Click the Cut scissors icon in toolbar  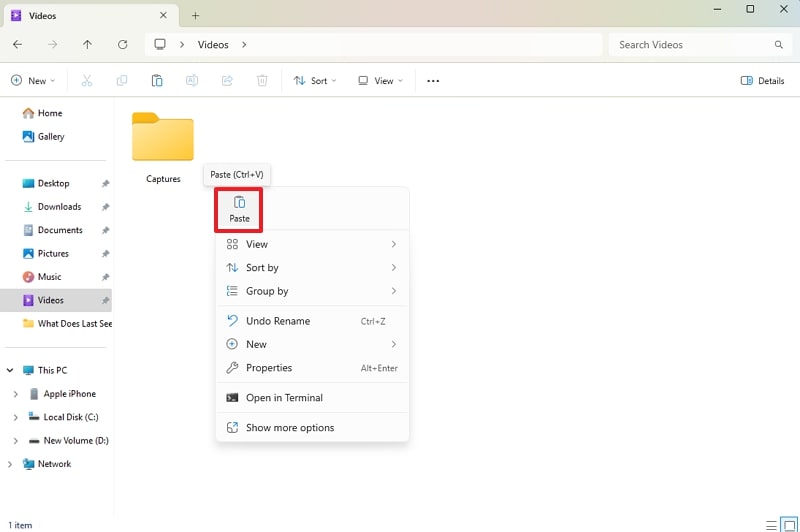(87, 81)
